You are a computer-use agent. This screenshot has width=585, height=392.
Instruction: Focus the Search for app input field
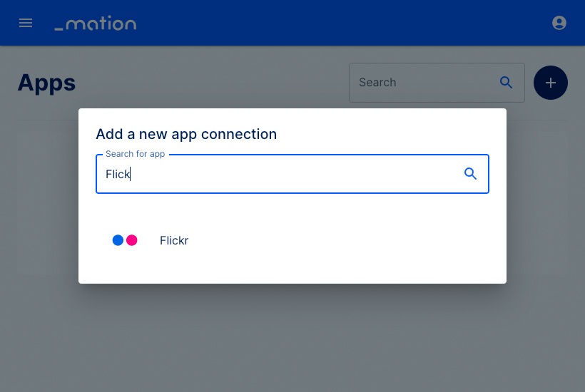pos(292,174)
